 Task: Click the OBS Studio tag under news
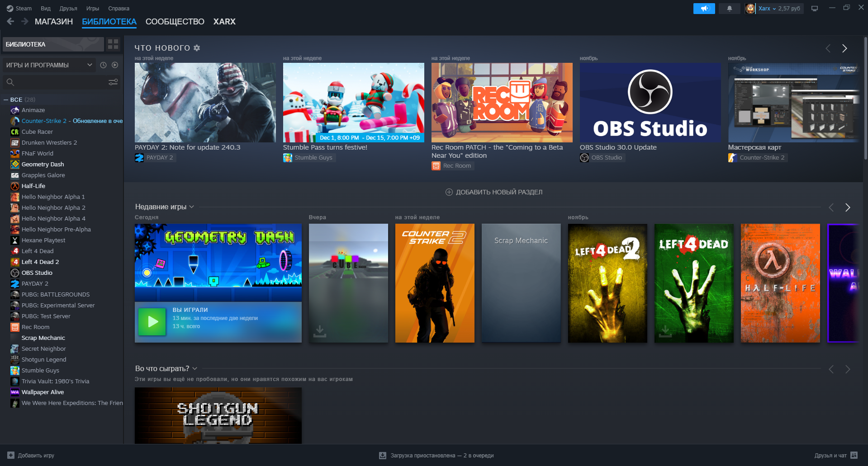click(602, 158)
